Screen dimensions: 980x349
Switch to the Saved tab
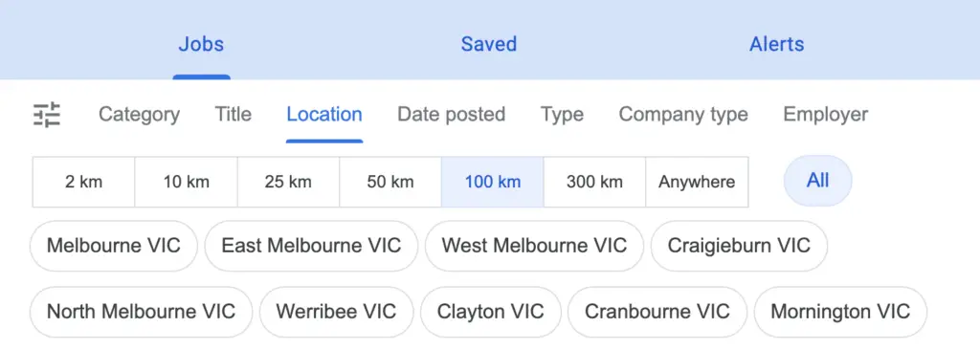click(489, 44)
